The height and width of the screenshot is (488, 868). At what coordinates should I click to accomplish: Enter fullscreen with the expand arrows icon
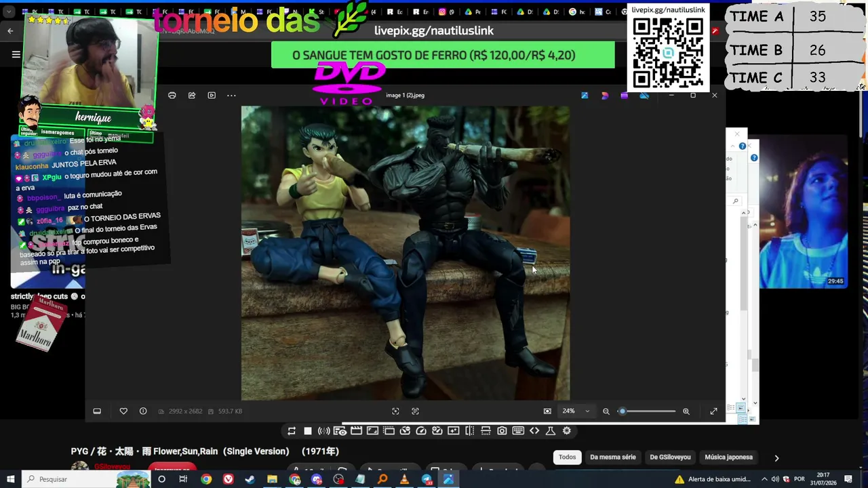coord(713,411)
